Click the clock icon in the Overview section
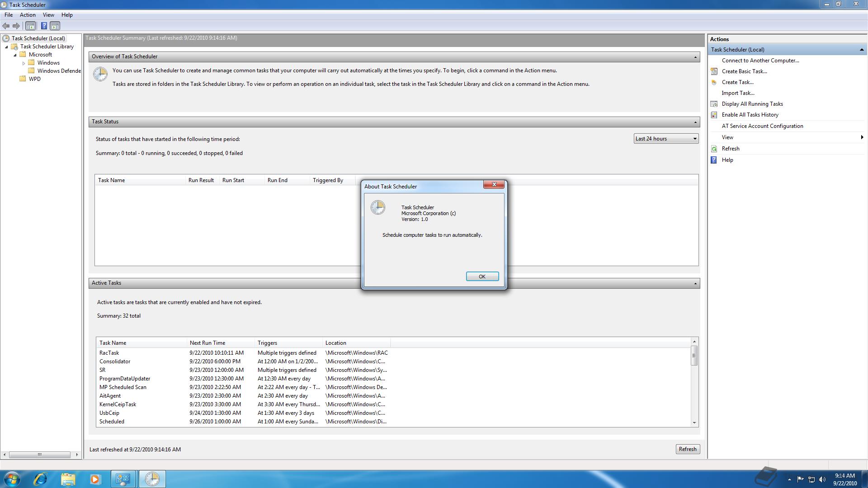The height and width of the screenshot is (488, 868). tap(100, 74)
